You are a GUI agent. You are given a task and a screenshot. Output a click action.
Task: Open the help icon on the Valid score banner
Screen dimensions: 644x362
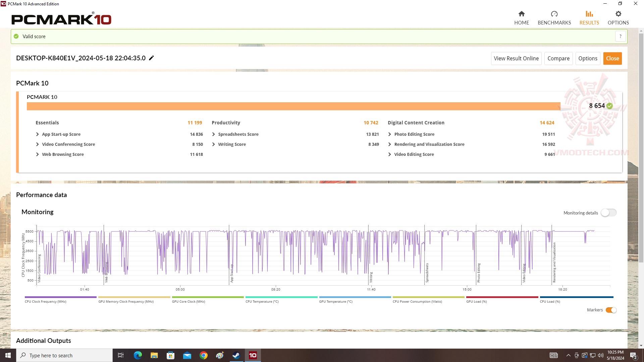click(x=621, y=36)
